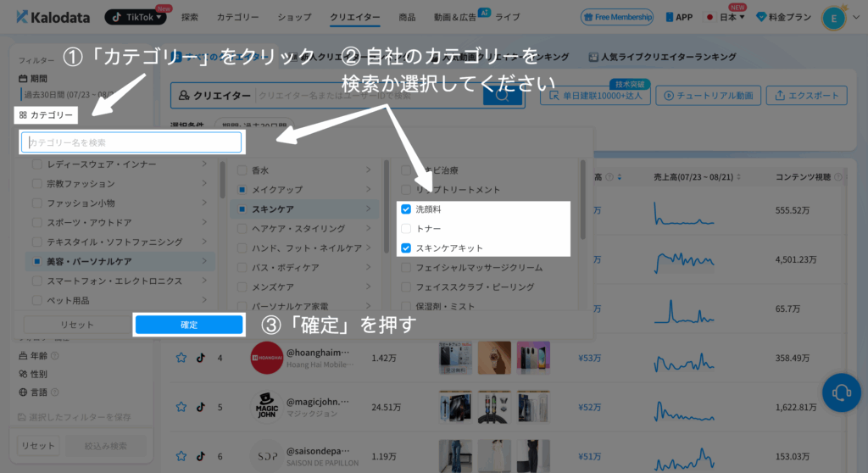This screenshot has height=473, width=868.
Task: Open the ショップ menu
Action: (x=294, y=17)
